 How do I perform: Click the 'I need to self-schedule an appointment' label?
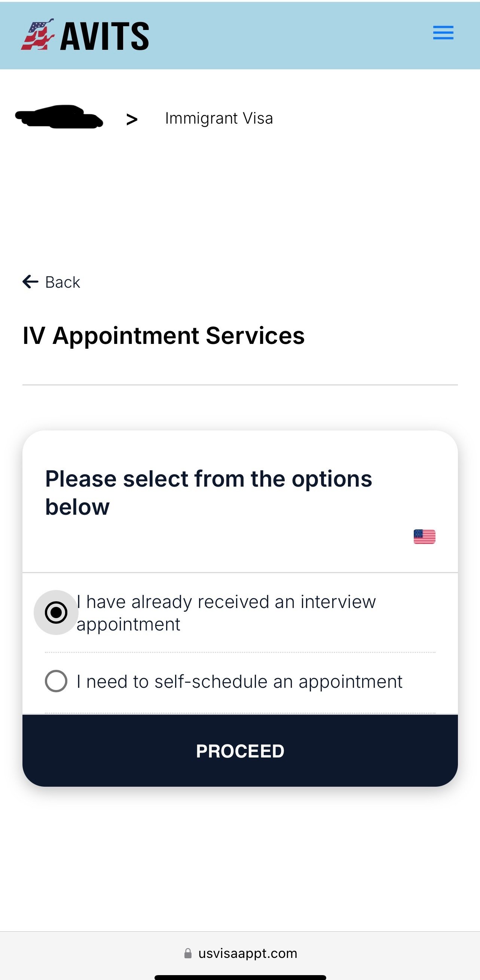point(239,681)
